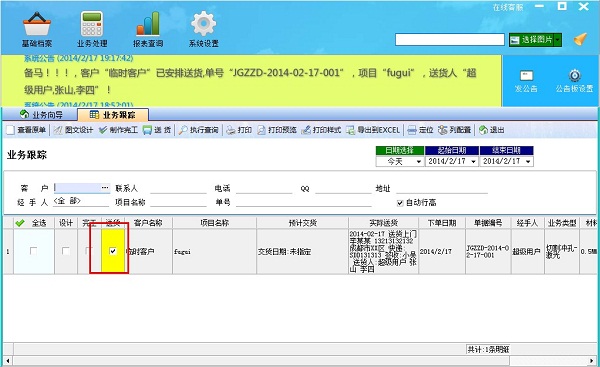The height and width of the screenshot is (367, 600).
Task: Click the 电话 input field
Action: pos(264,188)
